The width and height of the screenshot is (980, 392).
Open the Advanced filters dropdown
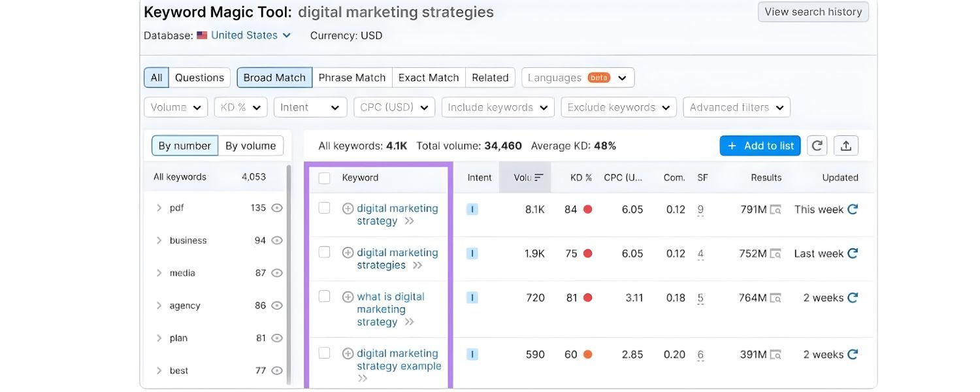click(736, 106)
